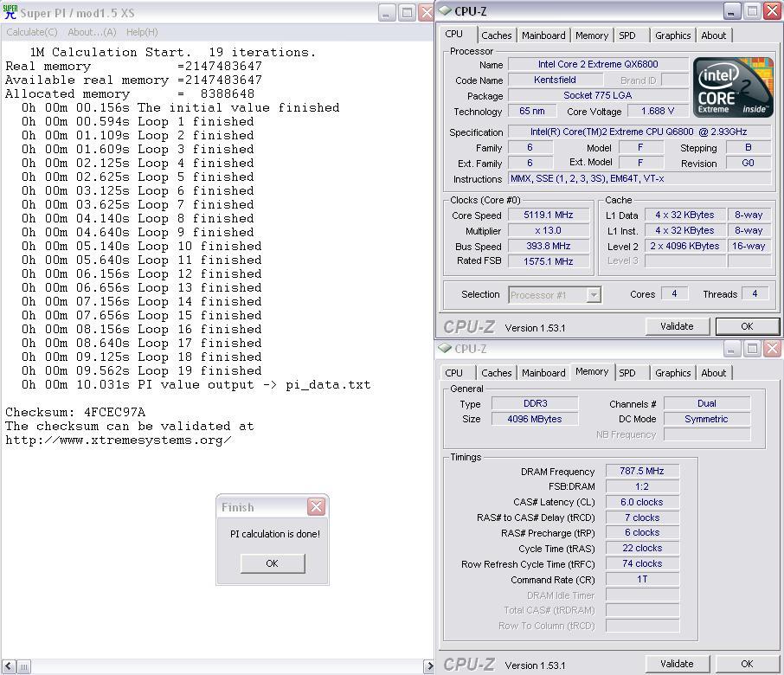Click the CAS# Latency value 6.0 clocks
Screen dimensions: 784x675
[642, 502]
